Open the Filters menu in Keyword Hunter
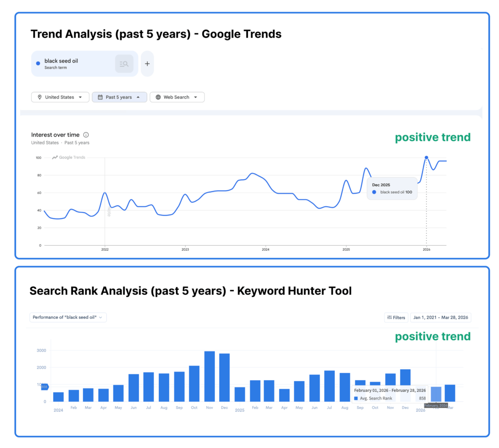Image resolution: width=499 pixels, height=448 pixels. (x=396, y=317)
